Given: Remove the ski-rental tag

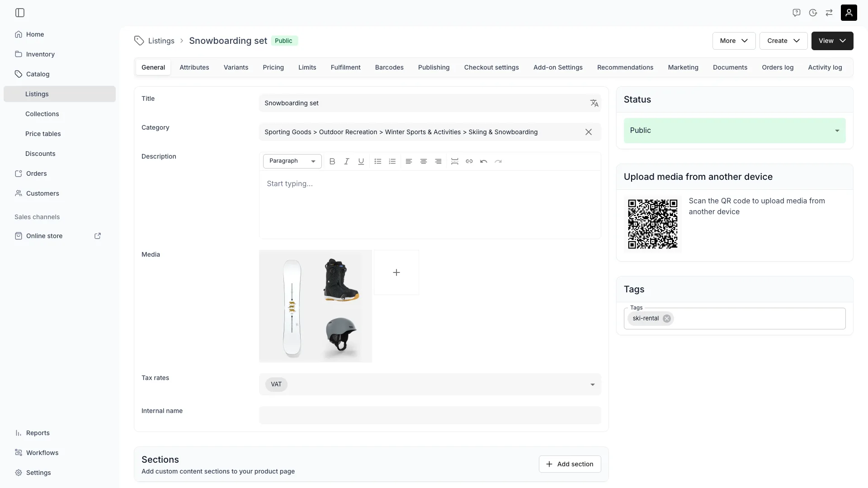Looking at the screenshot, I should pyautogui.click(x=667, y=319).
